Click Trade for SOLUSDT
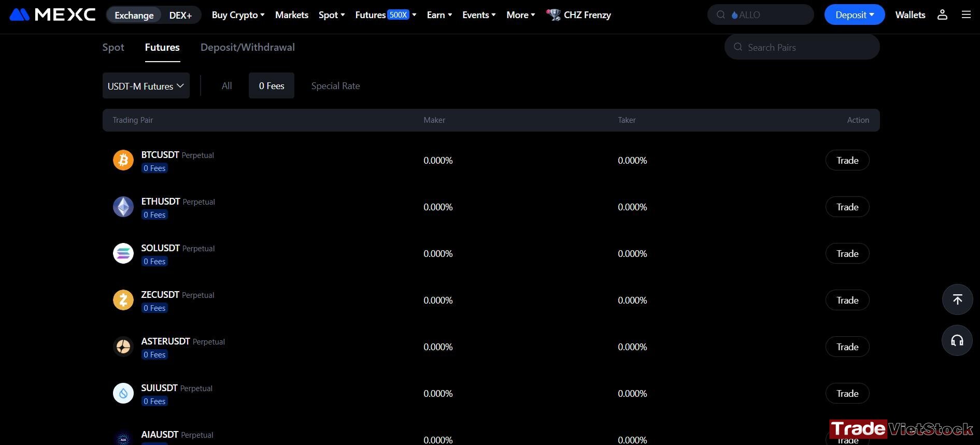 [847, 253]
